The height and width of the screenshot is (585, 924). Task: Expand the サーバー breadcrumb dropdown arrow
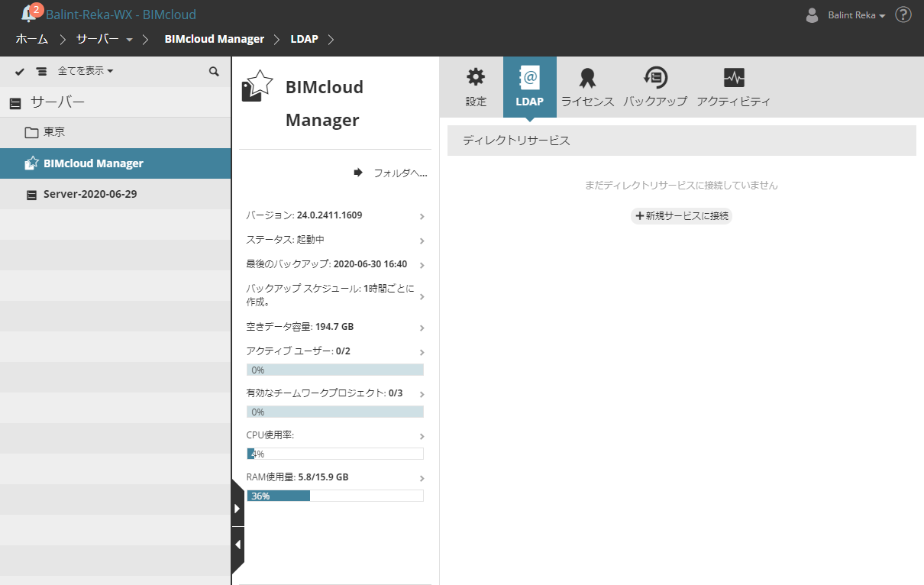click(x=129, y=40)
